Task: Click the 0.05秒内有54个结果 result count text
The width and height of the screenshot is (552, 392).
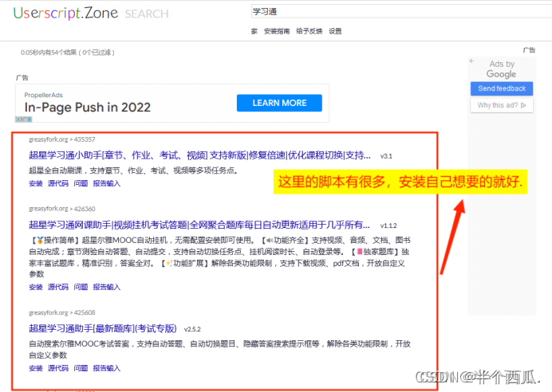Action: pyautogui.click(x=68, y=53)
